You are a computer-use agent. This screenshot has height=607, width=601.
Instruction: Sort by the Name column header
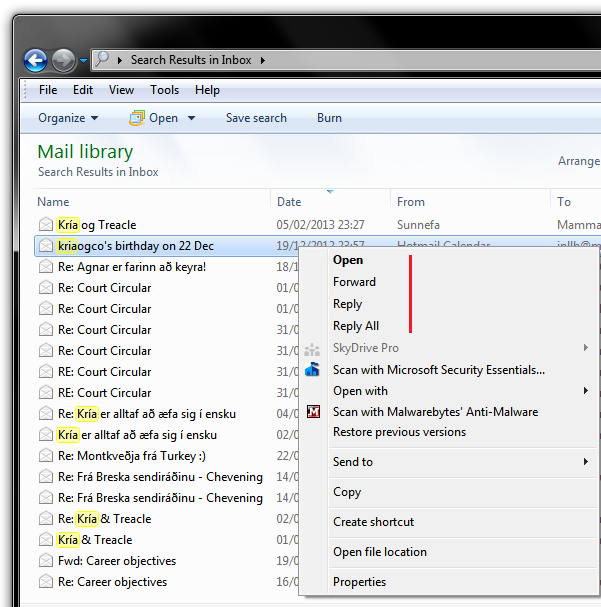tap(53, 202)
